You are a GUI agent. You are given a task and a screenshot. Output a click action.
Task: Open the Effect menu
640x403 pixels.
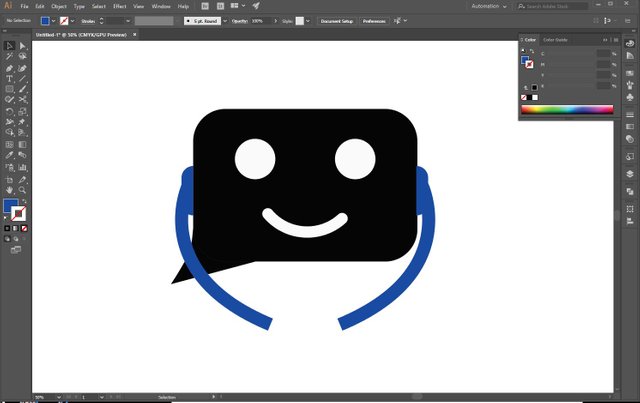(120, 6)
